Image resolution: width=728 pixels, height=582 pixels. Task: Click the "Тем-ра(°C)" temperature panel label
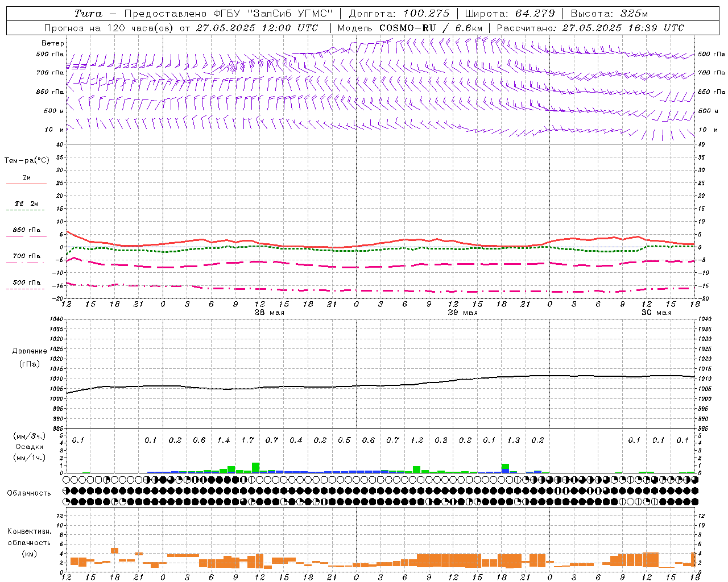point(27,161)
